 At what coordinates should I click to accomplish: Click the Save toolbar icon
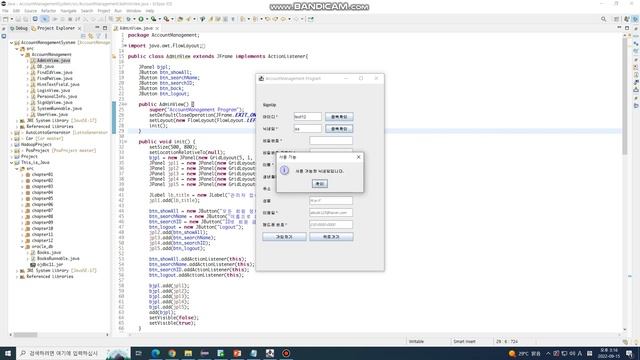click(18, 19)
